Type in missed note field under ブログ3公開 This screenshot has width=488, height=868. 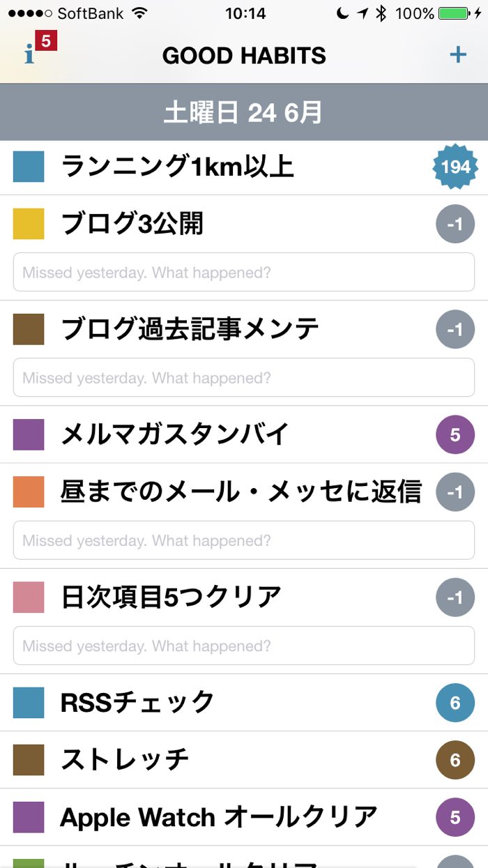pos(244,272)
